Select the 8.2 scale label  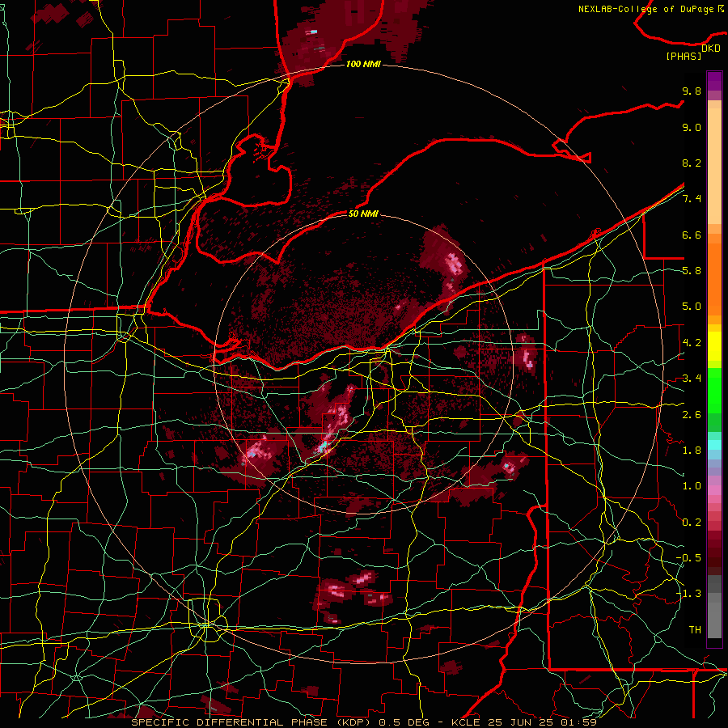point(692,163)
